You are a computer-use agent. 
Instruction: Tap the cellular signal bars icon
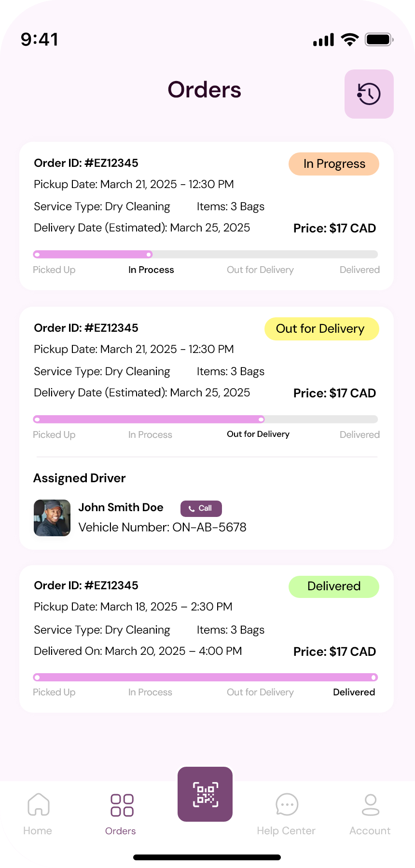323,40
